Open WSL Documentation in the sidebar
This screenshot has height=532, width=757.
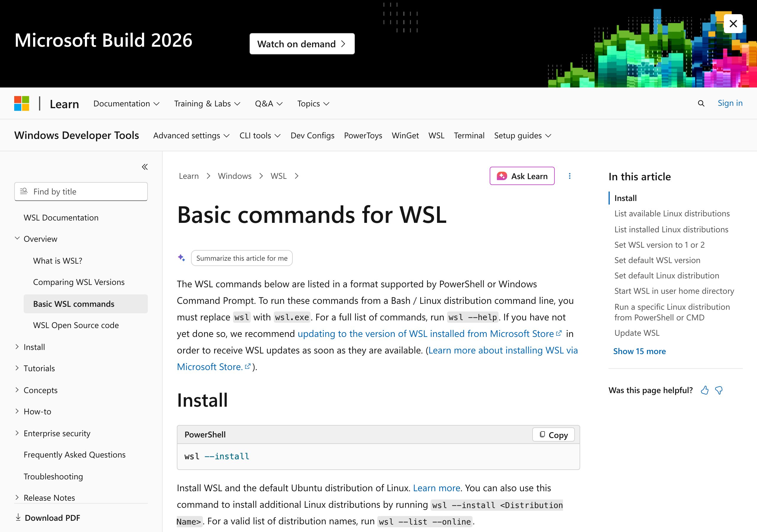61,218
